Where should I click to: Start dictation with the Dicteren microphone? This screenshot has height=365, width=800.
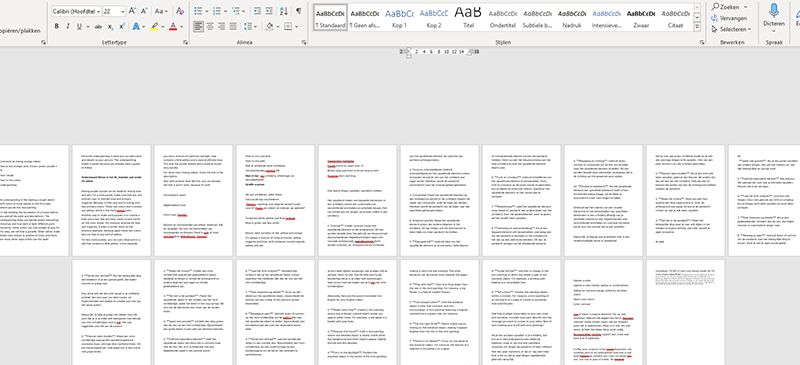(x=773, y=15)
